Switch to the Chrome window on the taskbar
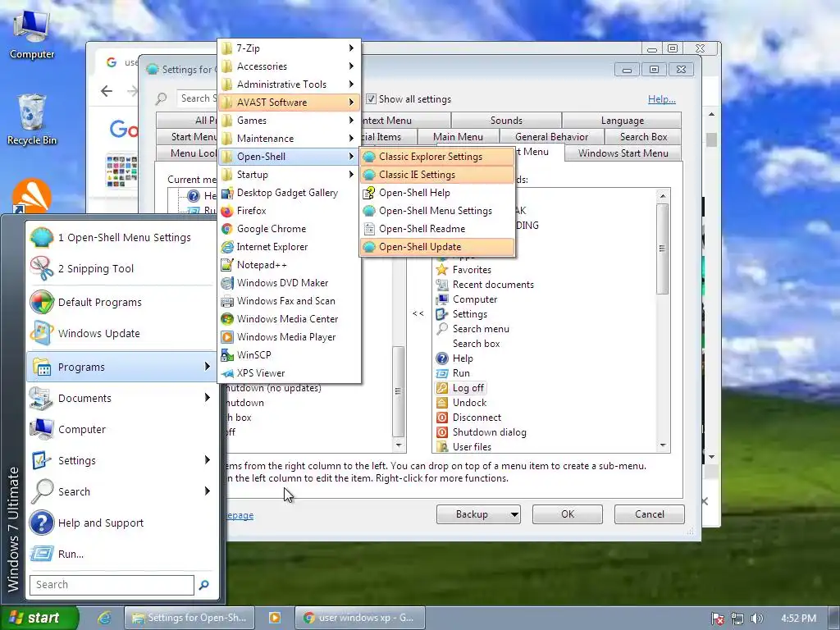 tap(360, 618)
